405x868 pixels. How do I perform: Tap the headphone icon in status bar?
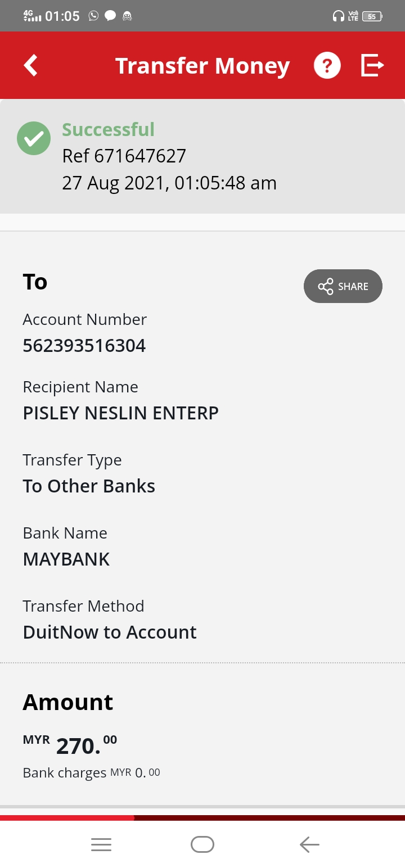pos(338,16)
